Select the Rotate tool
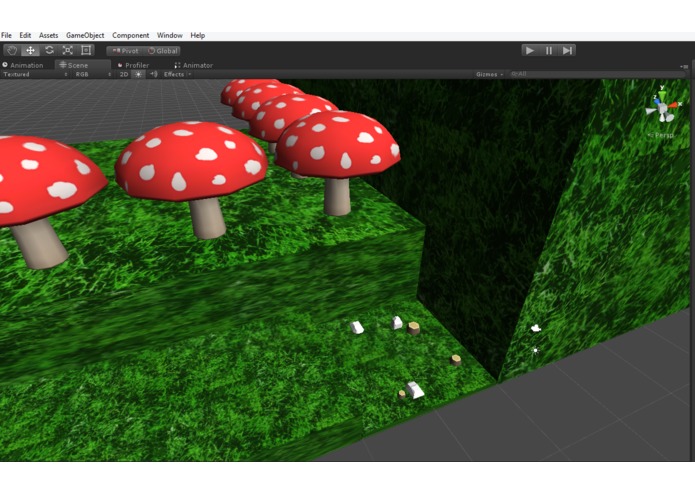The height and width of the screenshot is (494, 695). tap(49, 51)
